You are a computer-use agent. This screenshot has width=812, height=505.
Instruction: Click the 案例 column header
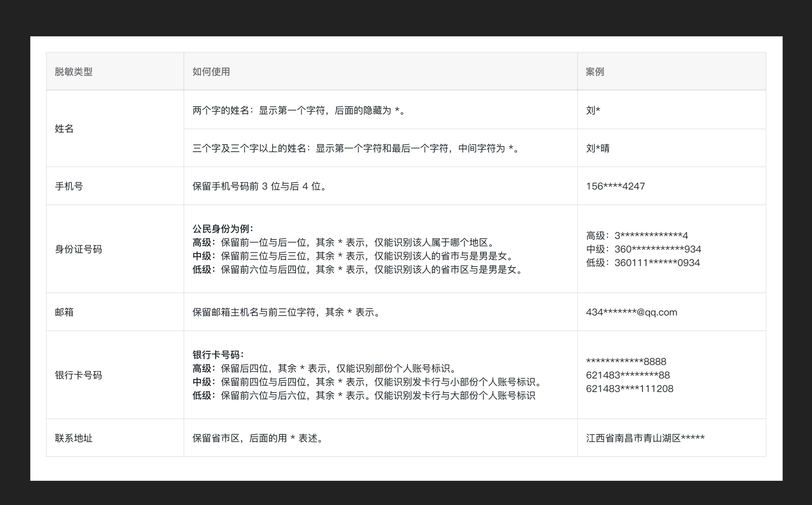click(595, 72)
